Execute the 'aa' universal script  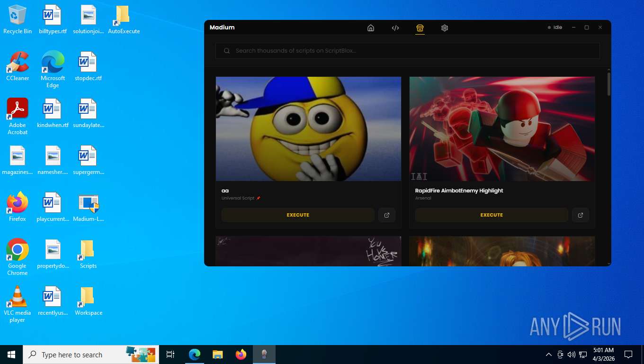pyautogui.click(x=298, y=215)
